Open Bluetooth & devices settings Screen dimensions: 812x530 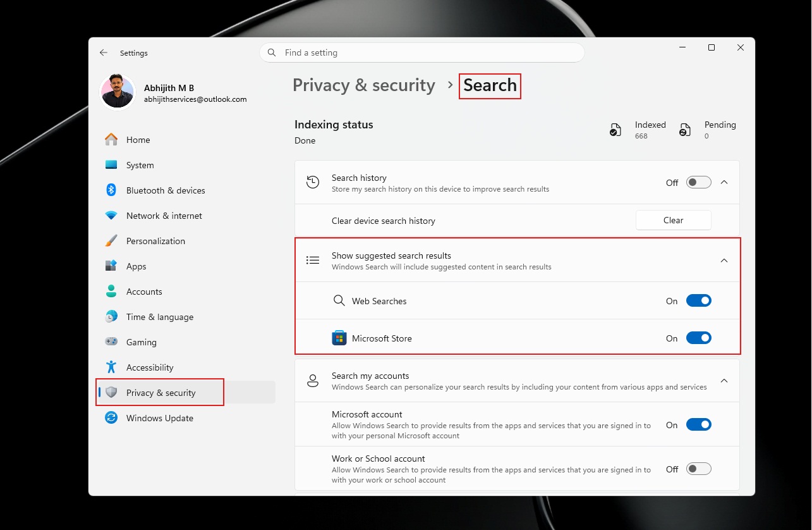(x=187, y=190)
